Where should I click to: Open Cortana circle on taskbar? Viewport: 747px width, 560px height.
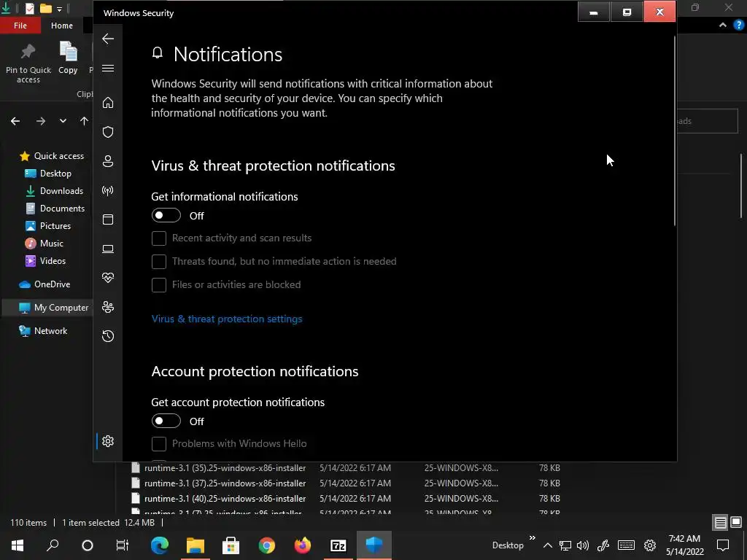[88, 545]
